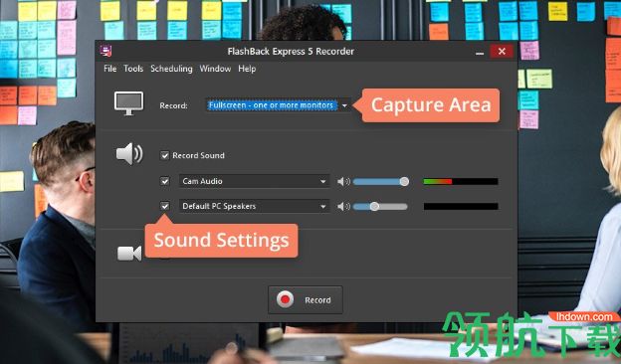The height and width of the screenshot is (364, 621).
Task: Open the Tools menu
Action: 133,69
